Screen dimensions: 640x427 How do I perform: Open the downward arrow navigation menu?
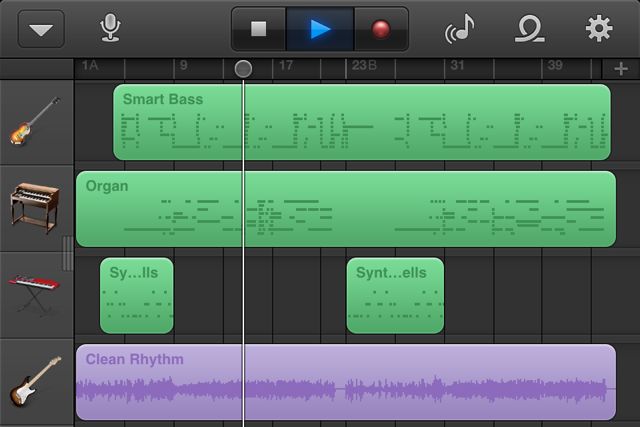(41, 29)
